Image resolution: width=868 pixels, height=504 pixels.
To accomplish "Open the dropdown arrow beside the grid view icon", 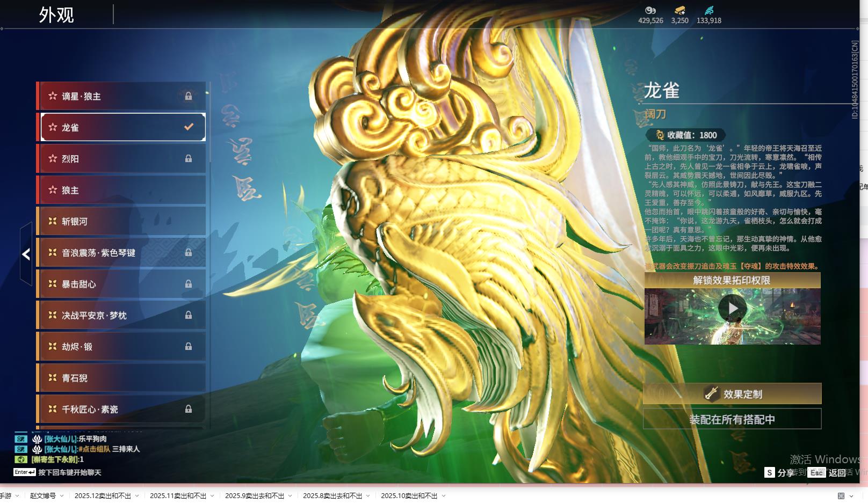I will [851, 496].
